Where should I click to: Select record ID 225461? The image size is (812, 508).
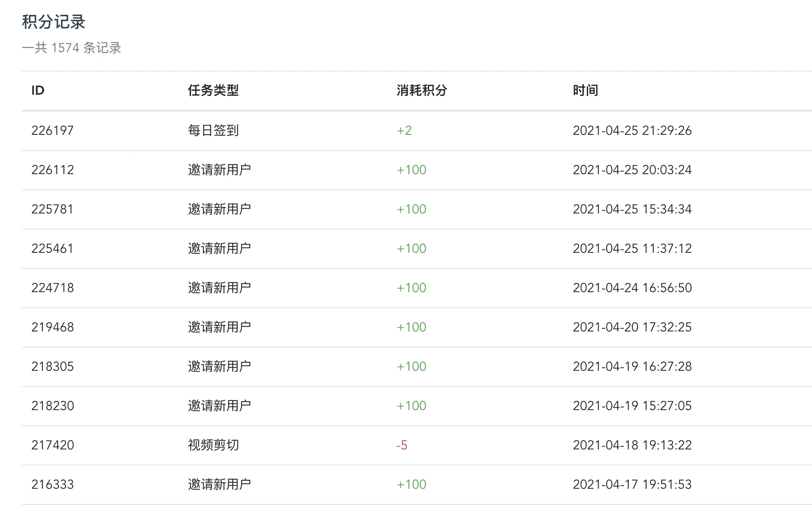tap(53, 248)
